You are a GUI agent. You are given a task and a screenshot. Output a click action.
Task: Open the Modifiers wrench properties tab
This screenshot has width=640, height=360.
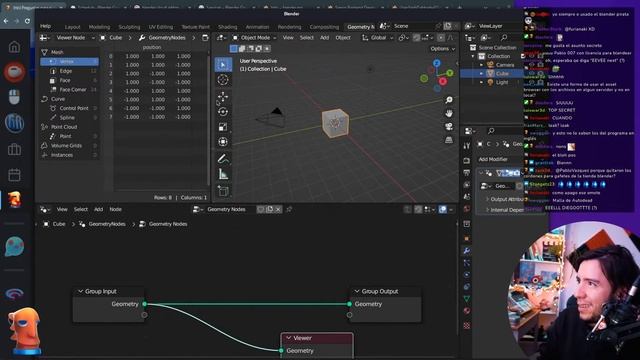click(x=467, y=251)
